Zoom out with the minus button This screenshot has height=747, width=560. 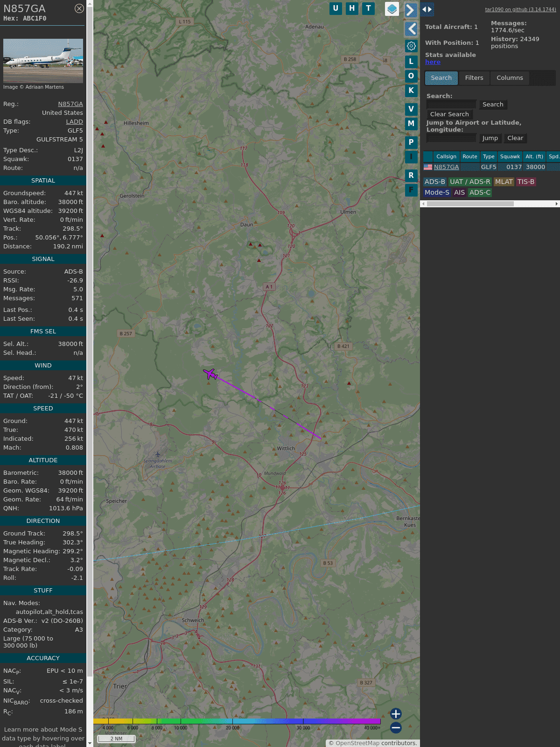(396, 727)
